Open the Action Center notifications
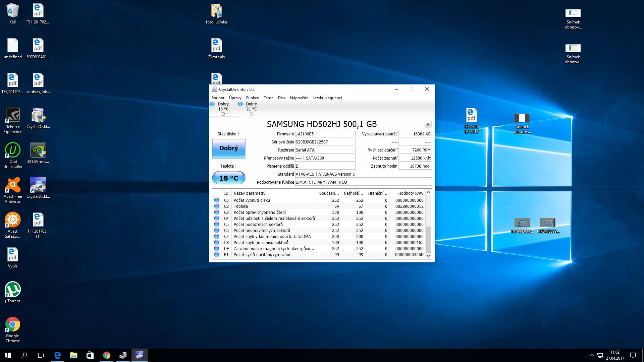Screen dimensions: 644x362 633,355
